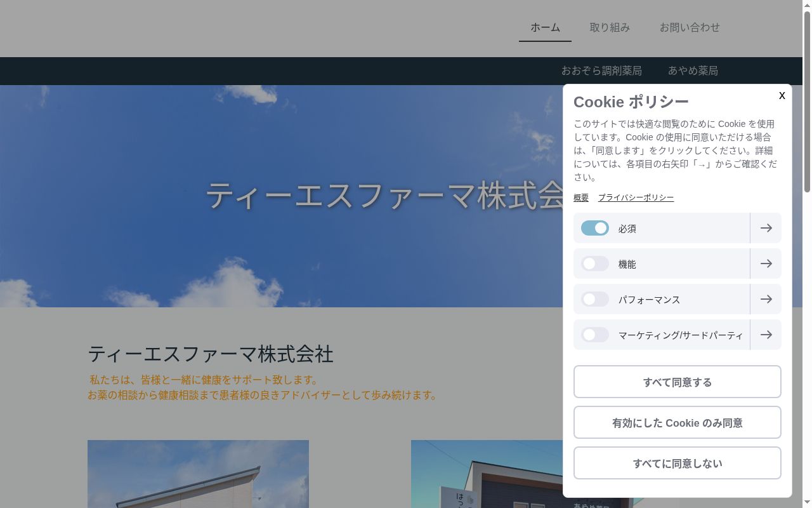Click the すべてに同意しない button

click(x=678, y=463)
